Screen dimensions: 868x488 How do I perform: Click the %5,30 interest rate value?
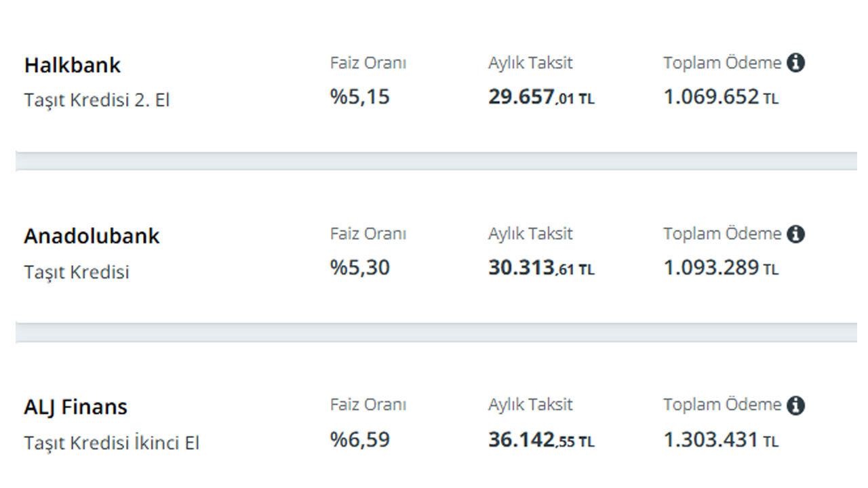360,268
